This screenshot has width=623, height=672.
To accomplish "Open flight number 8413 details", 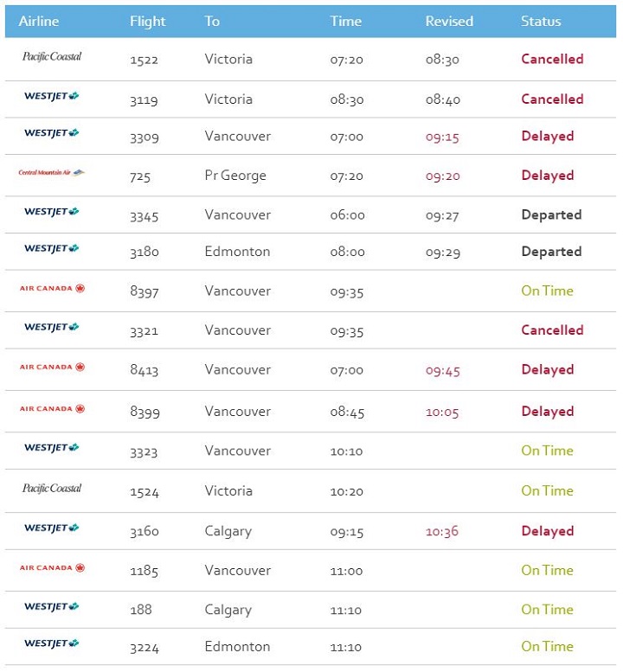I will click(145, 370).
